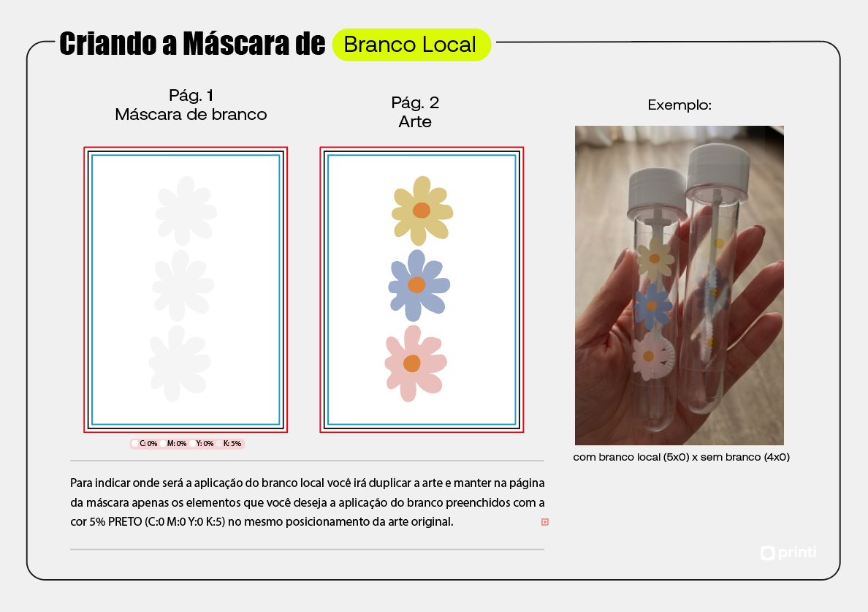The height and width of the screenshot is (612, 868).
Task: Select the Pág. 1 Máscara de branco label
Action: click(x=191, y=105)
